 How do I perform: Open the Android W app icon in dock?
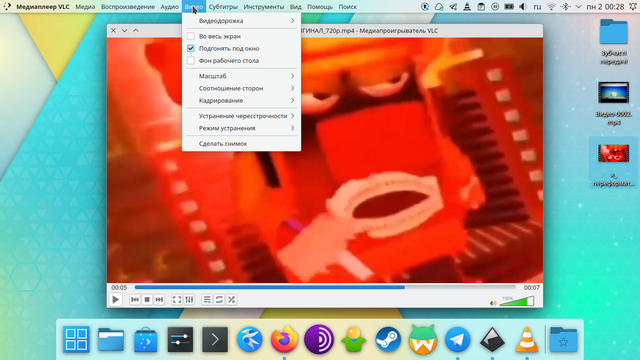coord(423,339)
